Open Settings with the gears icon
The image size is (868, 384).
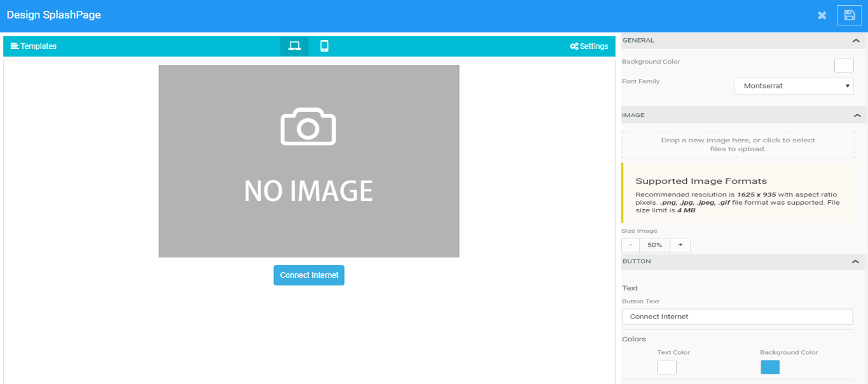click(x=589, y=46)
